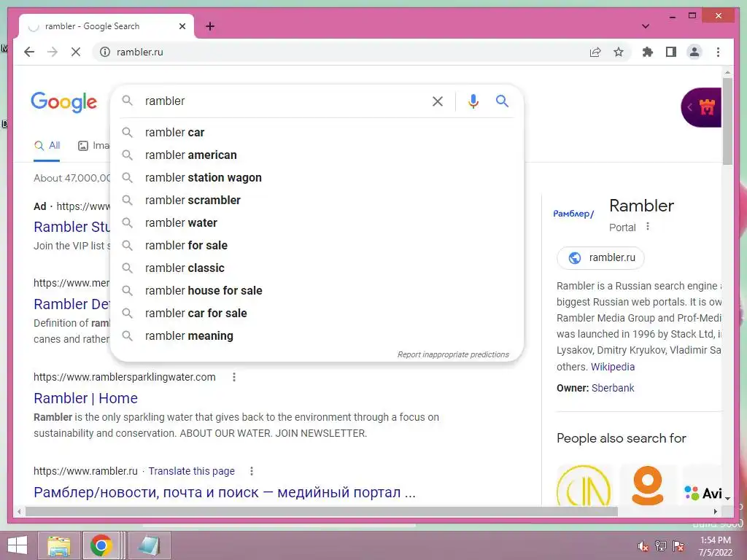Share this page icon in address bar
Screen dimensions: 747x560
595,52
